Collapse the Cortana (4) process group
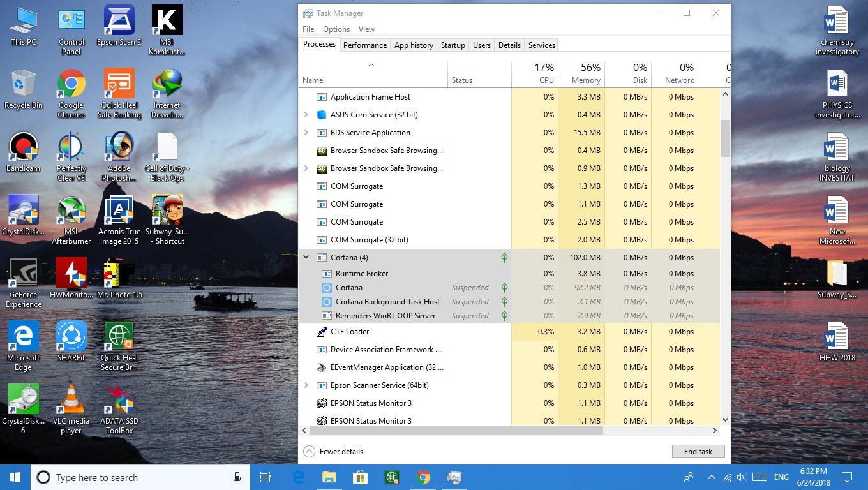 point(306,257)
